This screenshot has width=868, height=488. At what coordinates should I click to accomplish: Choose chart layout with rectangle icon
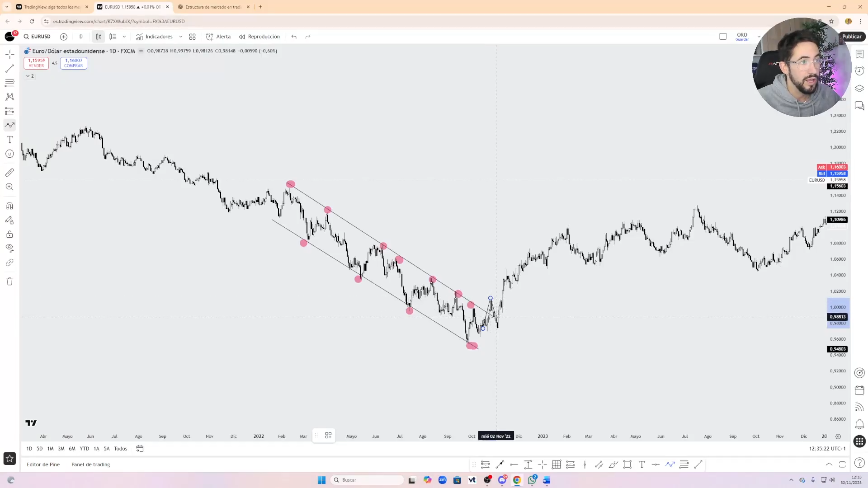[723, 37]
